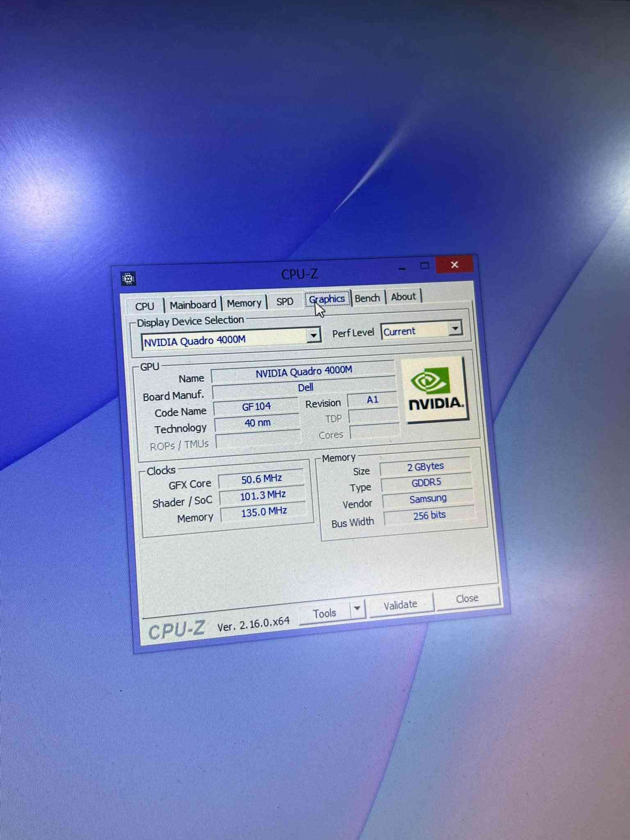Open the Mainboard tab
The image size is (630, 840).
[193, 304]
